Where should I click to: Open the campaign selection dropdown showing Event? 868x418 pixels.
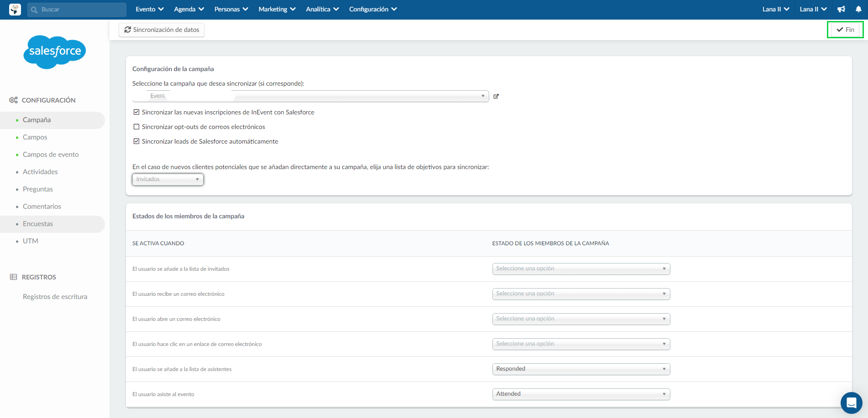[311, 96]
